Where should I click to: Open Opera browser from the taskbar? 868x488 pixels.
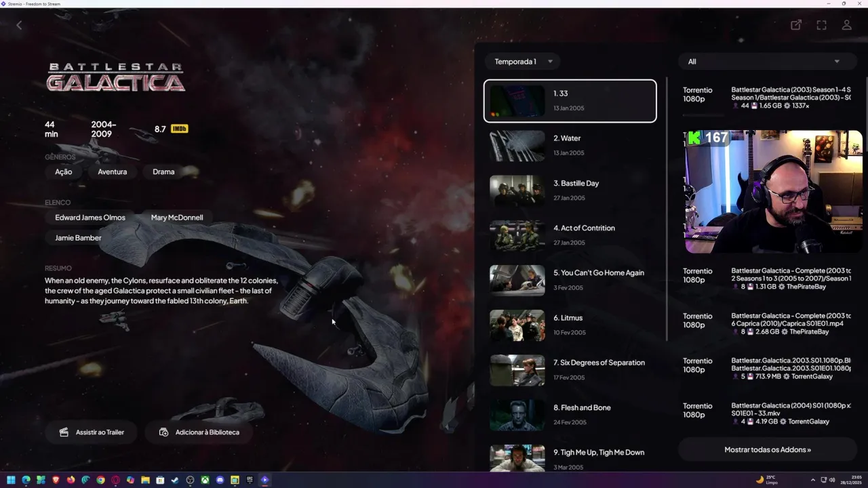[115, 480]
